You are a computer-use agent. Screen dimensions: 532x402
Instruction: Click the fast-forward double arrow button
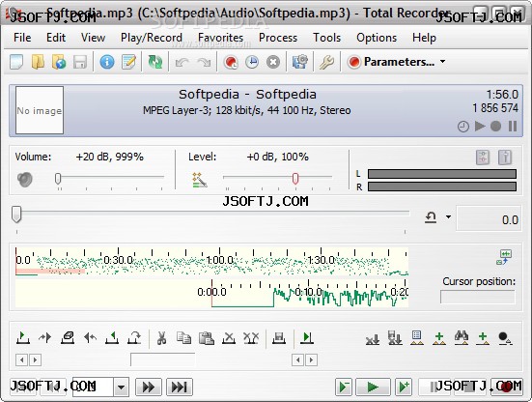(x=149, y=387)
